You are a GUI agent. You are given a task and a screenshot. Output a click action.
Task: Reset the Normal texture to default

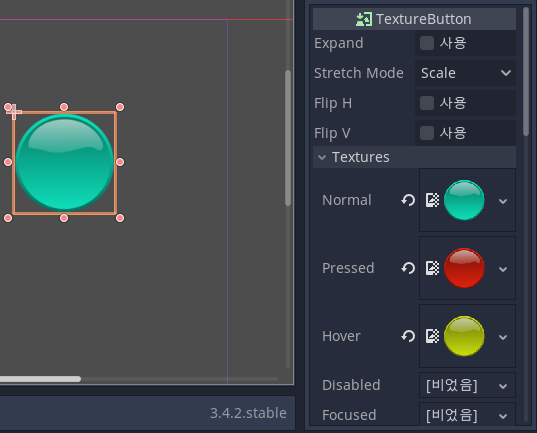point(408,200)
